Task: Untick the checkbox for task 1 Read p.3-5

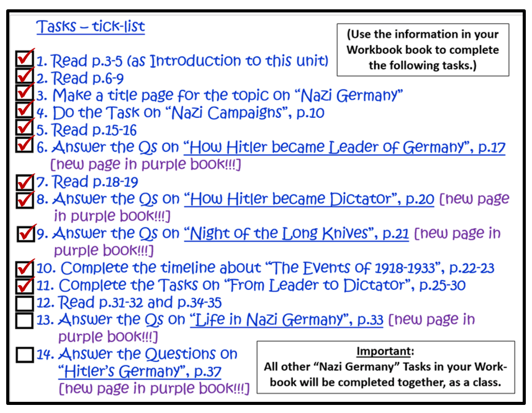Action: [x=25, y=60]
